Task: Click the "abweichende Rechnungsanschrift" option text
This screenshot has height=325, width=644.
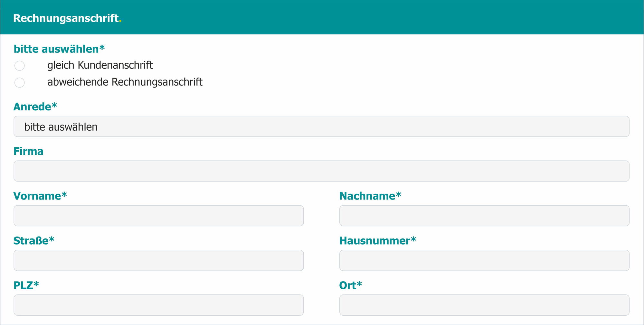Action: 125,82
